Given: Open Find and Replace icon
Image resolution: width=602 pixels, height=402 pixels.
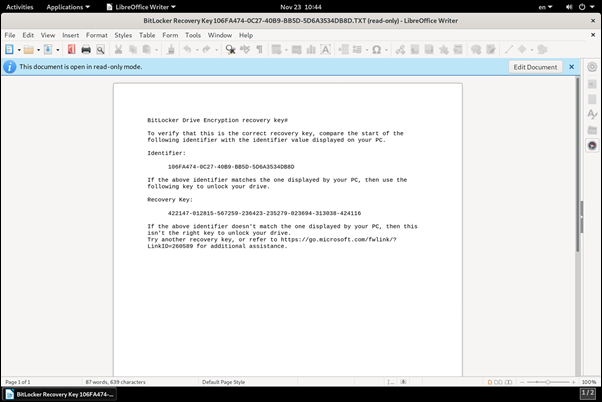Looking at the screenshot, I should [230, 50].
